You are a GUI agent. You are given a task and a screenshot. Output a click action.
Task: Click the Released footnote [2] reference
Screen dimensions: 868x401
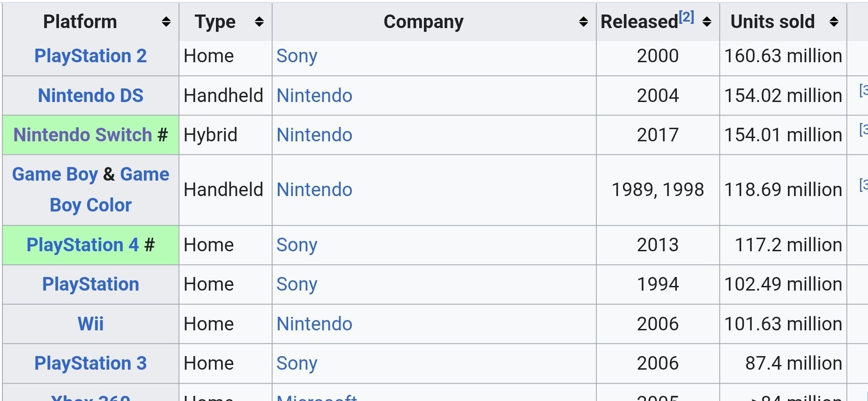coord(686,17)
